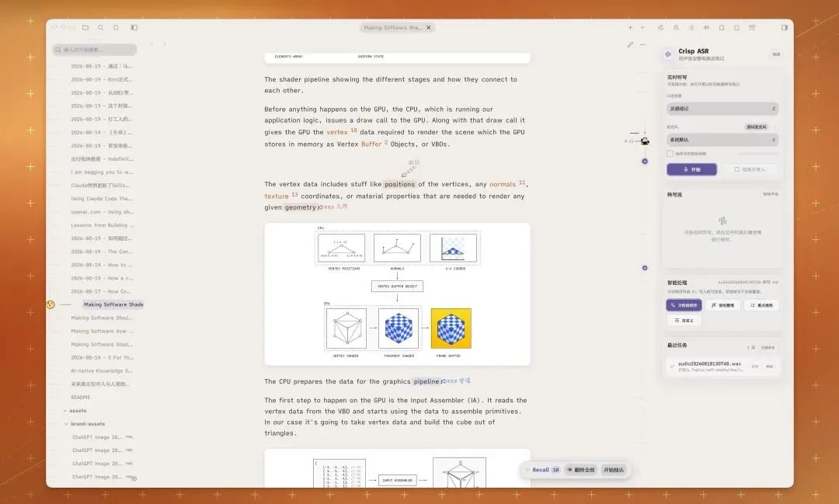
Task: Open the 系统默认 microphone dropdown
Action: (x=722, y=140)
